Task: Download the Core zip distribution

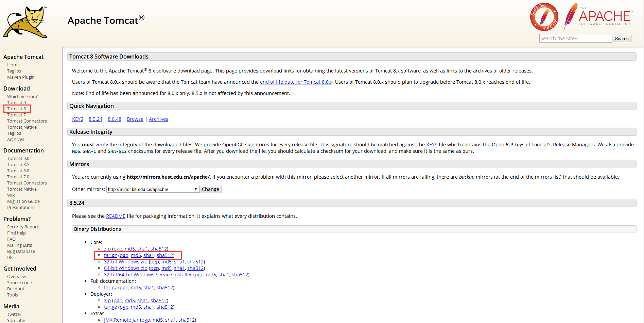Action: click(107, 249)
